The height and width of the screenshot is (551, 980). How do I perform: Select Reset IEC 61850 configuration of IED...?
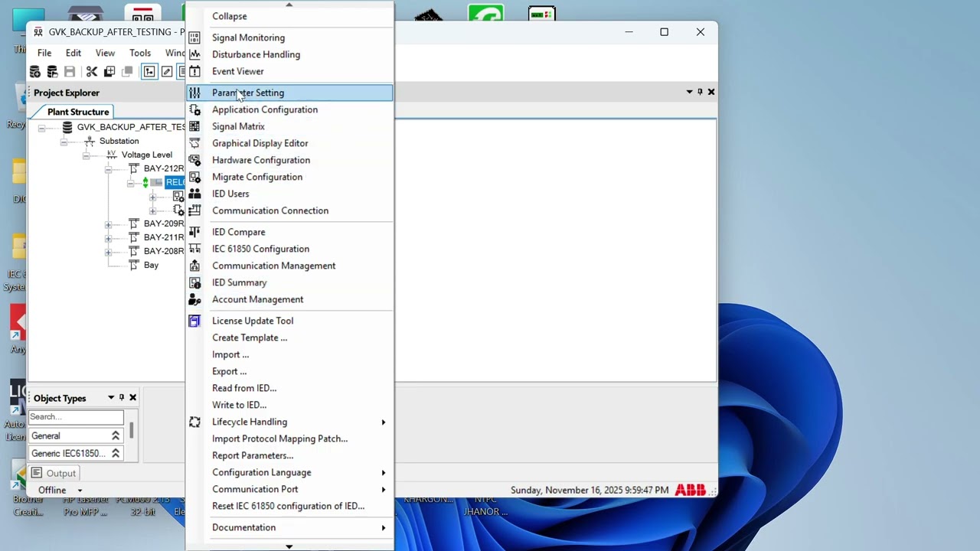(x=289, y=506)
